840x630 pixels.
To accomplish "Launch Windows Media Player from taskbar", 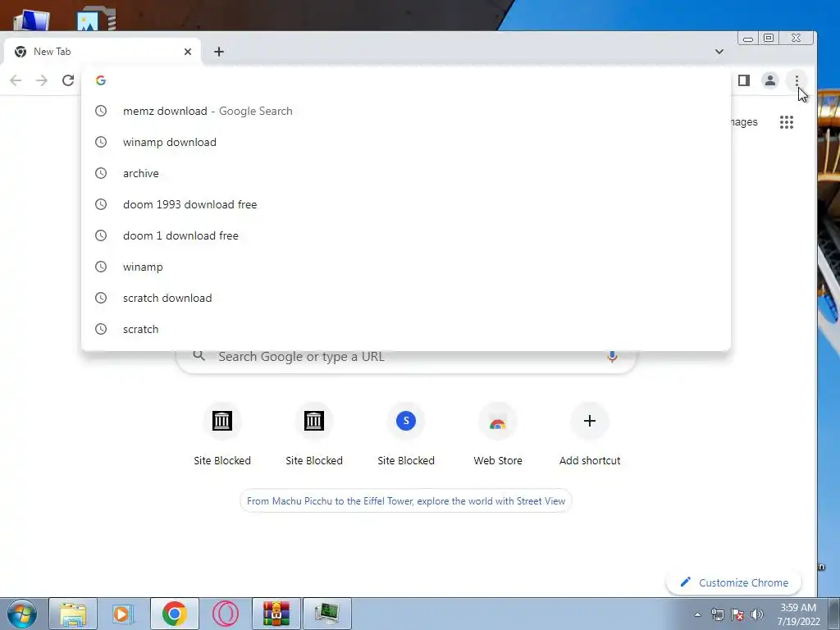I will tap(123, 614).
